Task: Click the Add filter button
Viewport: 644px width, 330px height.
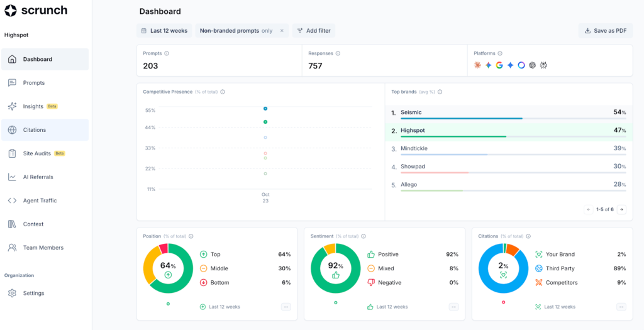Action: click(x=314, y=31)
